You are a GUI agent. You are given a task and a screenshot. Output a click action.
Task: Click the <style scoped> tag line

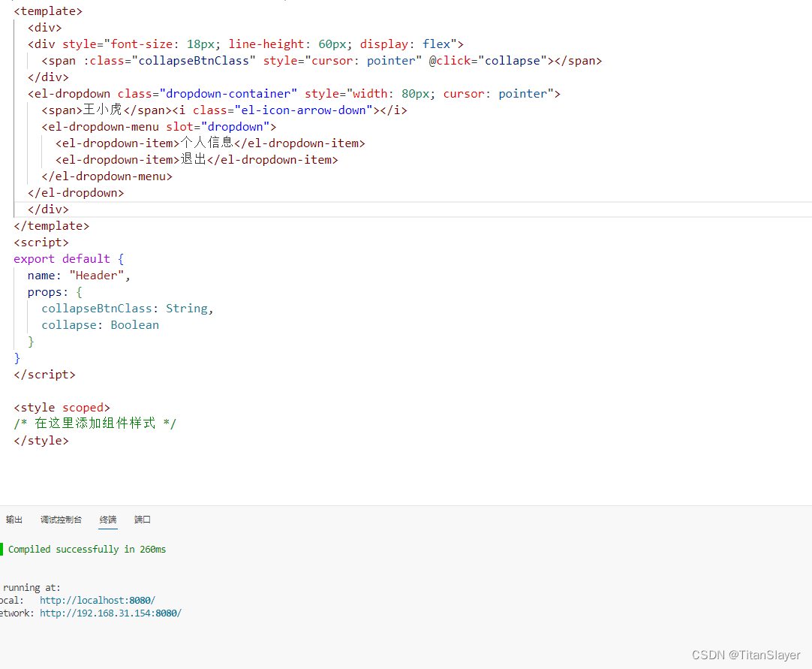coord(62,407)
